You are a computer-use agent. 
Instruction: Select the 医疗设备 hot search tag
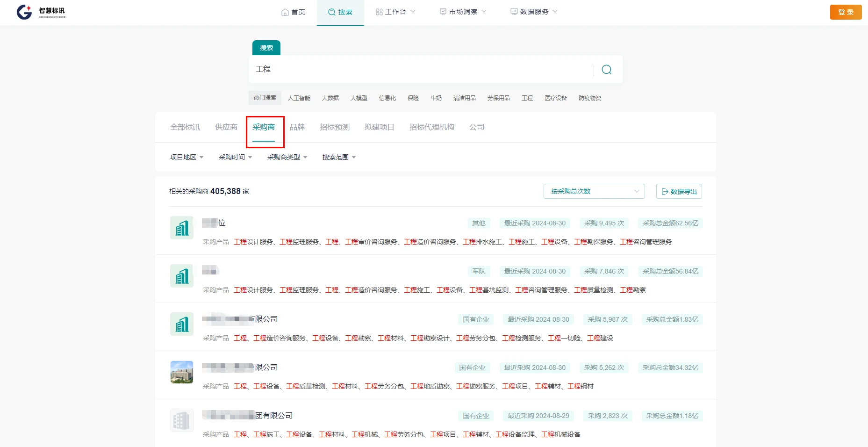556,98
